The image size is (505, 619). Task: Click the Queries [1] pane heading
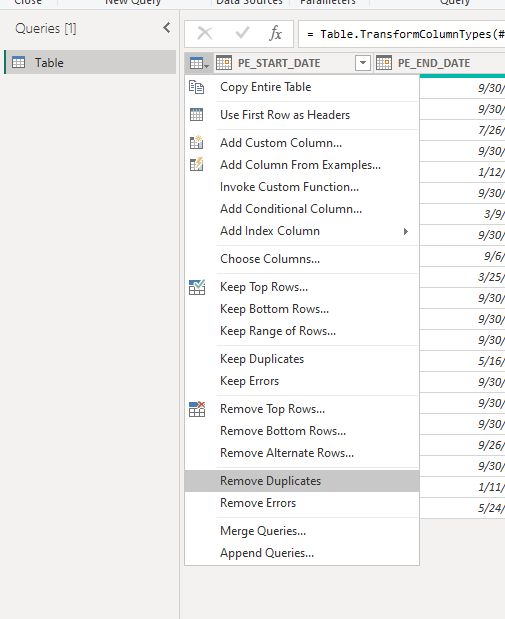pyautogui.click(x=46, y=28)
